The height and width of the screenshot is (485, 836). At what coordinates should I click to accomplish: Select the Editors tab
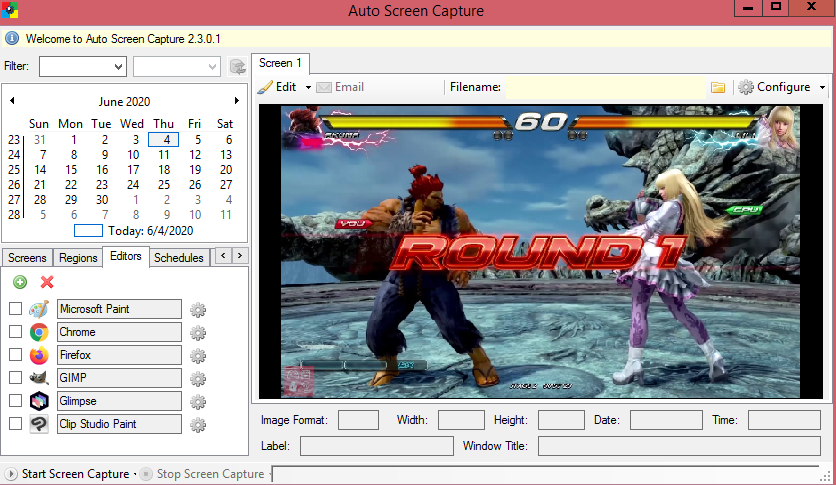pyautogui.click(x=126, y=256)
